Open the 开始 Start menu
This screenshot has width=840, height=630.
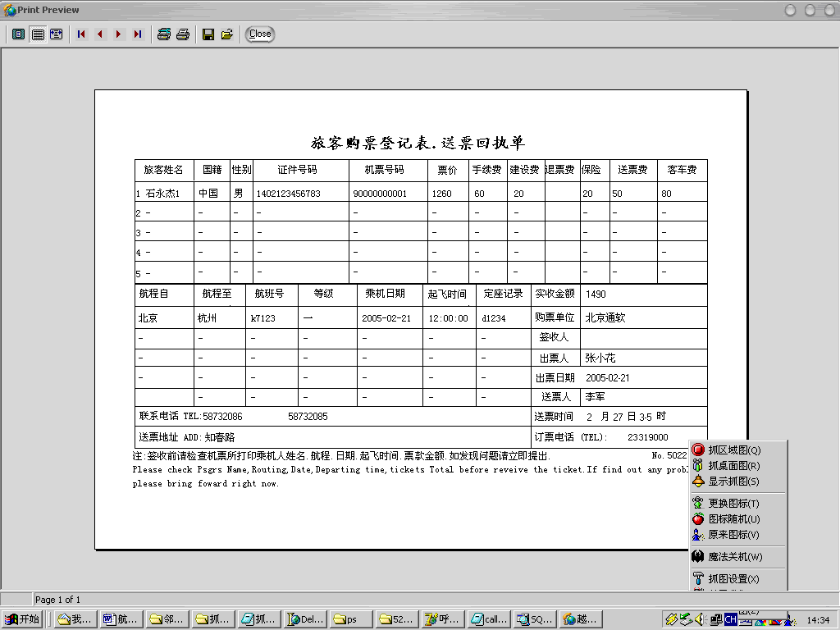coord(22,619)
